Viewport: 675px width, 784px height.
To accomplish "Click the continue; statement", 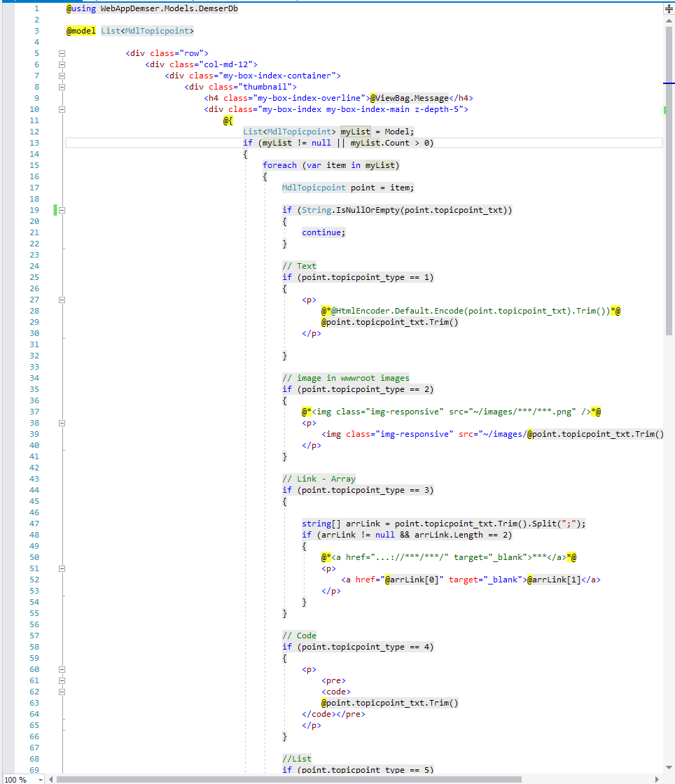I will pyautogui.click(x=323, y=232).
